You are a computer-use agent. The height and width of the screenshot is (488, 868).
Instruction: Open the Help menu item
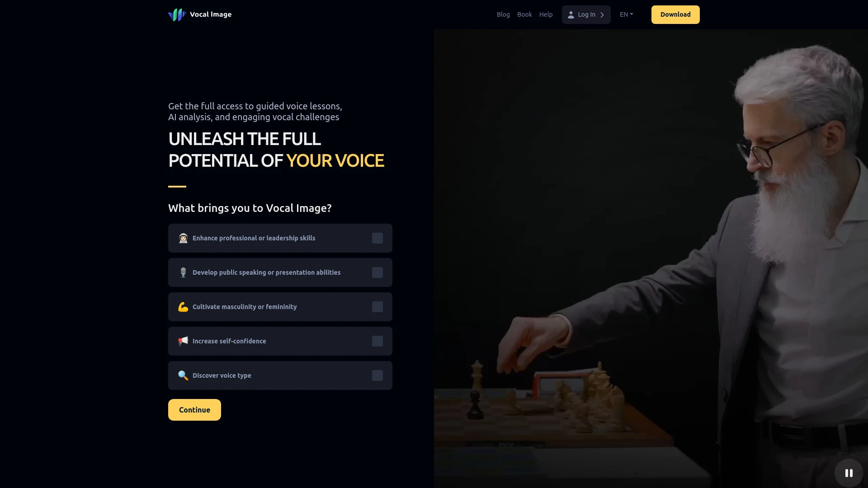point(546,14)
